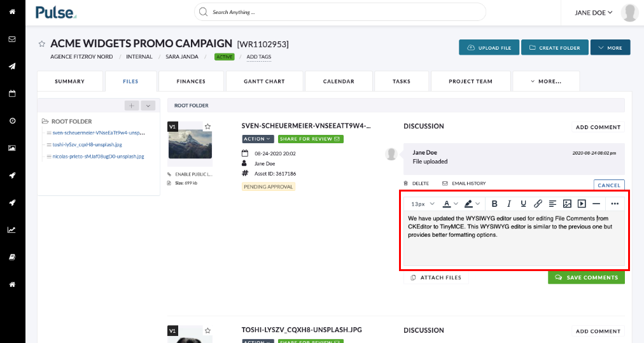Click the Create Folder button
This screenshot has width=644, height=343.
click(555, 48)
